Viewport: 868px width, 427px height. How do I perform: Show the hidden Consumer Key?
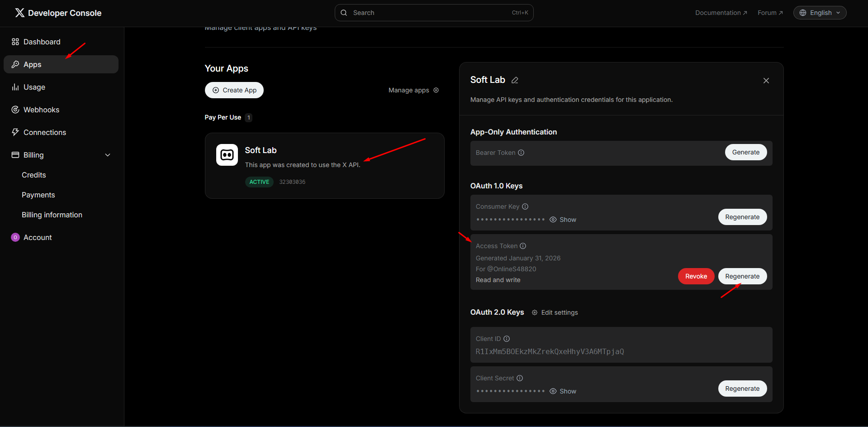563,220
